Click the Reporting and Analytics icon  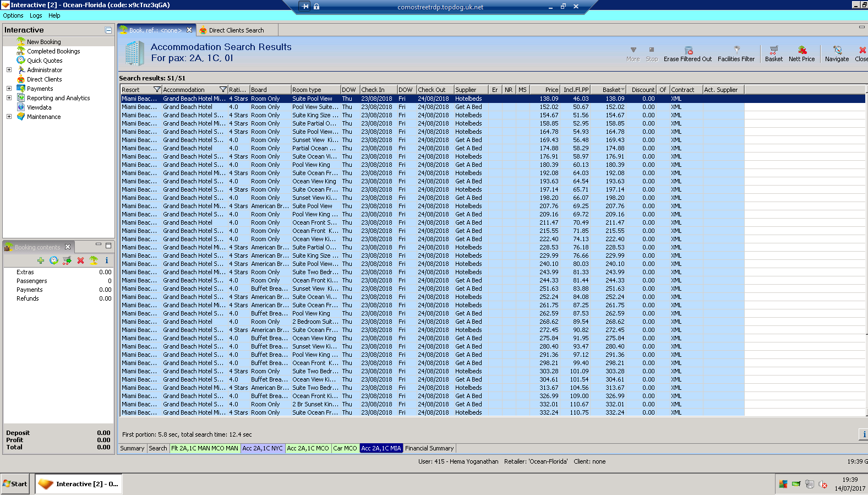[x=21, y=98]
